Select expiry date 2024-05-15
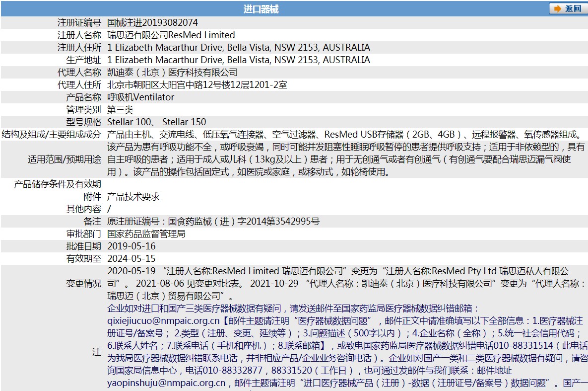 point(131,258)
